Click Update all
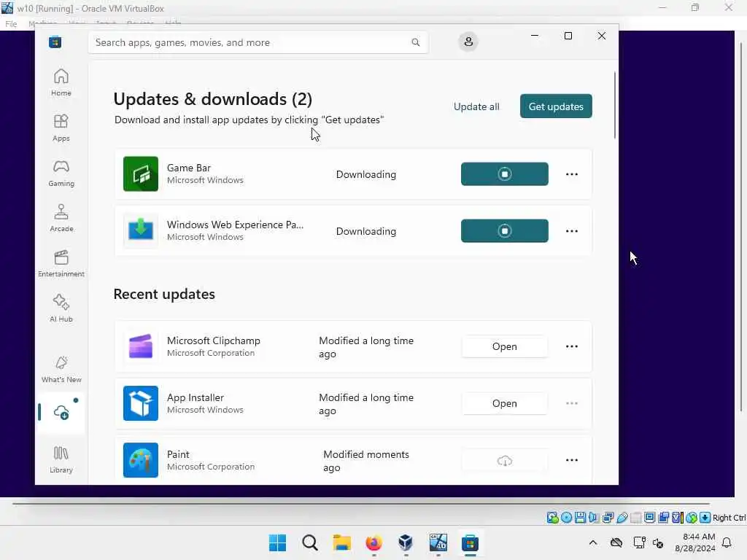The width and height of the screenshot is (747, 560). (476, 106)
